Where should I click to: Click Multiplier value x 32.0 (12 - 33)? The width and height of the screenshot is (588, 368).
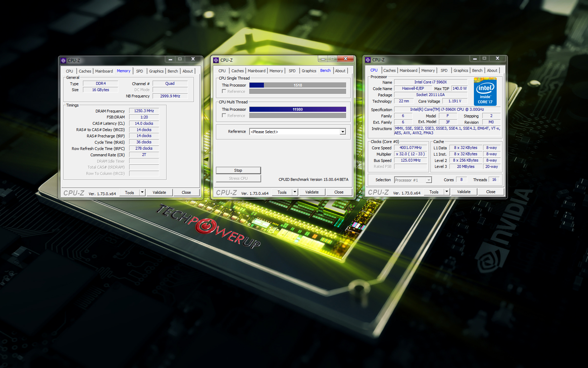point(411,154)
